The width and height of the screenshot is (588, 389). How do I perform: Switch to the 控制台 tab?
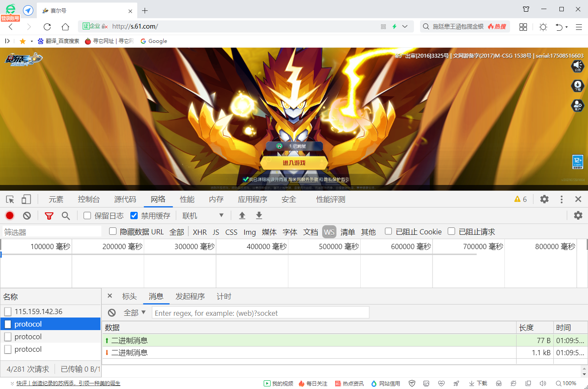pyautogui.click(x=89, y=199)
